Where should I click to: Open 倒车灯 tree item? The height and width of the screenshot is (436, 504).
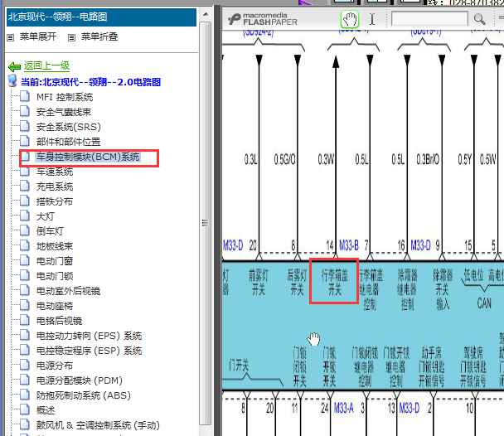coord(50,231)
